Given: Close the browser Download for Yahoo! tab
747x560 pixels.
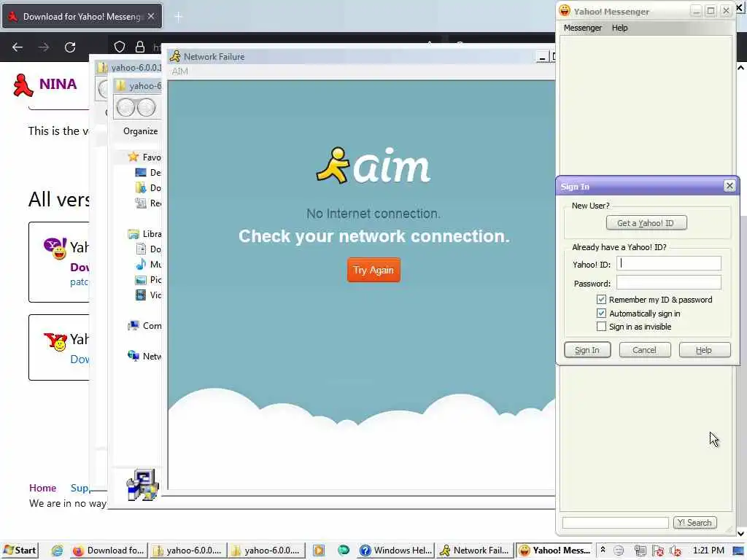Looking at the screenshot, I should [x=151, y=16].
